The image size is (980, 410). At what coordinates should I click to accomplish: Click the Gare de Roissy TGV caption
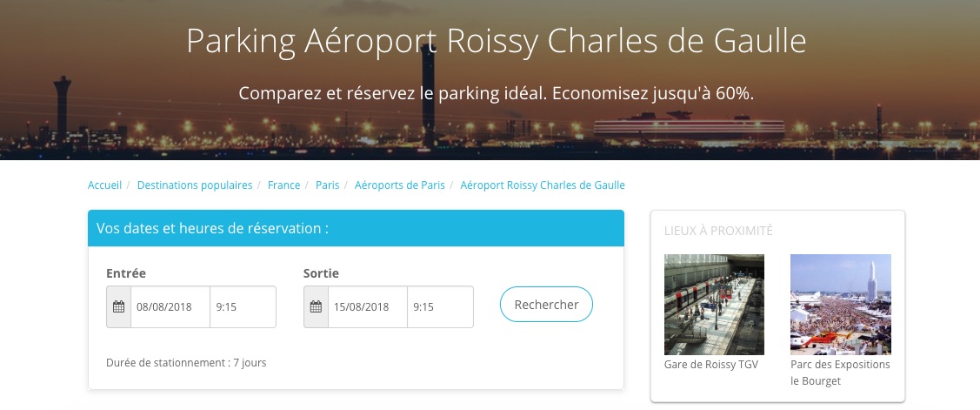point(710,365)
